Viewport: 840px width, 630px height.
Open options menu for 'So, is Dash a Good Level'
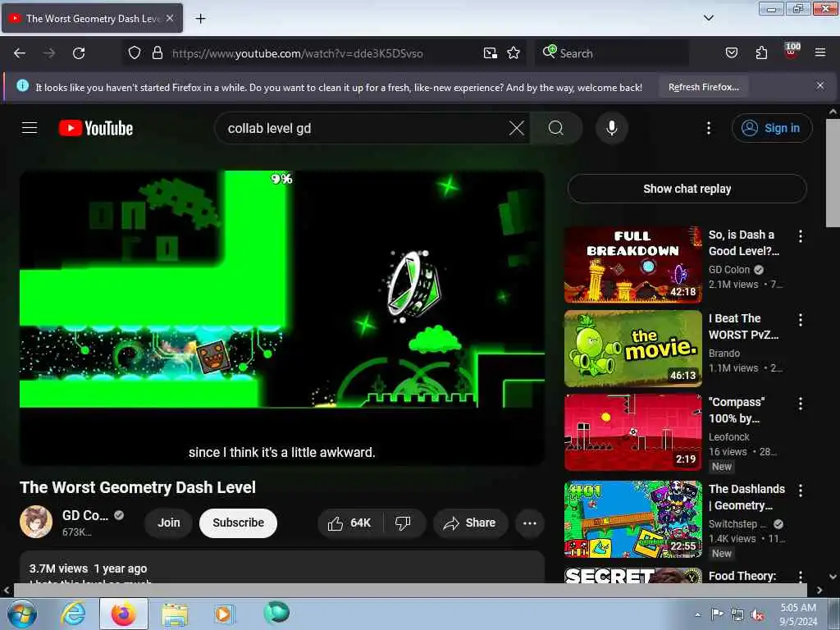tap(801, 236)
